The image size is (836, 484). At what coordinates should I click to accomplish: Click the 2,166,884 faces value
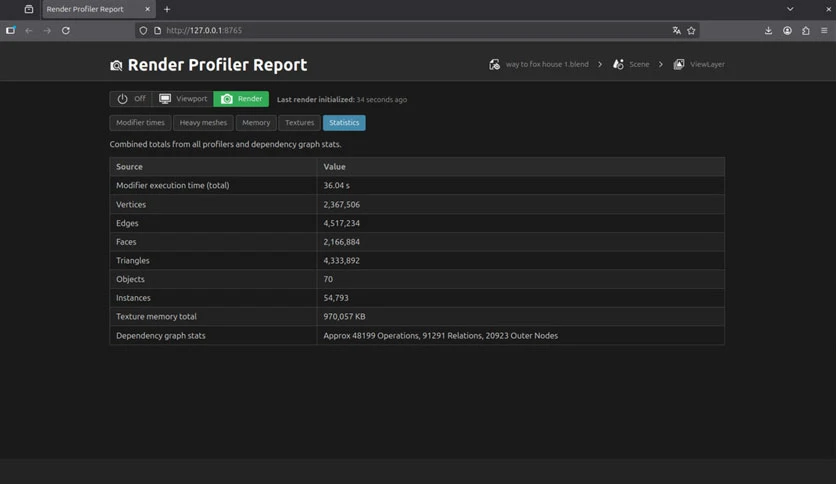pyautogui.click(x=341, y=242)
